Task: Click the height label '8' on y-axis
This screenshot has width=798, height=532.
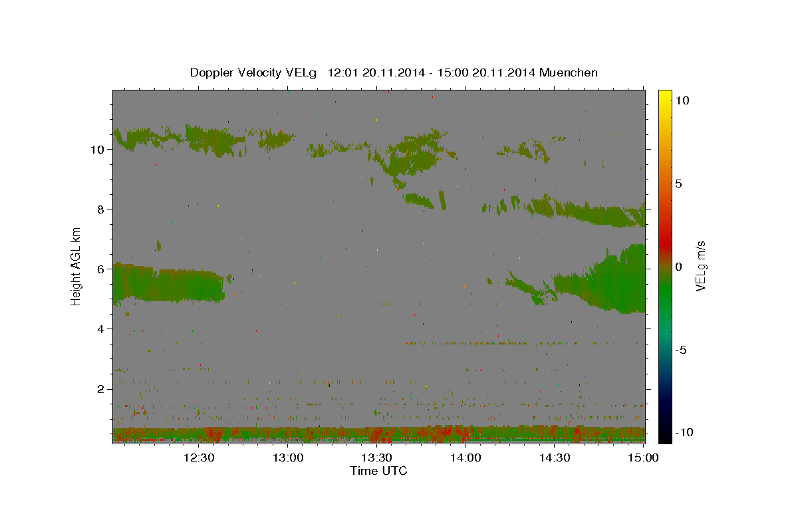Action: [x=100, y=209]
